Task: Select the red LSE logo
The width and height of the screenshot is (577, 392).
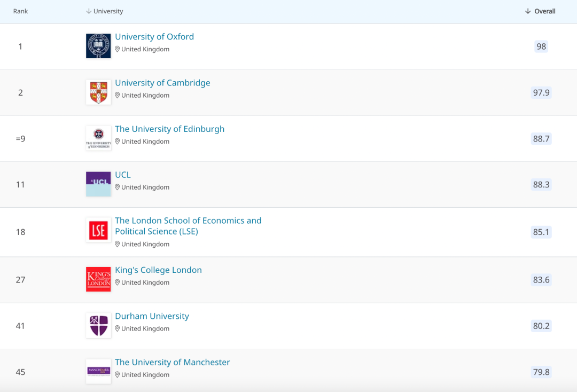Action: pos(98,230)
